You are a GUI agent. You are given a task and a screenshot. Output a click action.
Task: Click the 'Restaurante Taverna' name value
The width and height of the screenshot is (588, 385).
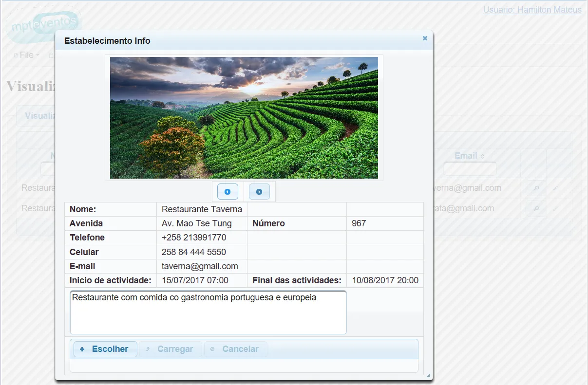click(x=202, y=209)
